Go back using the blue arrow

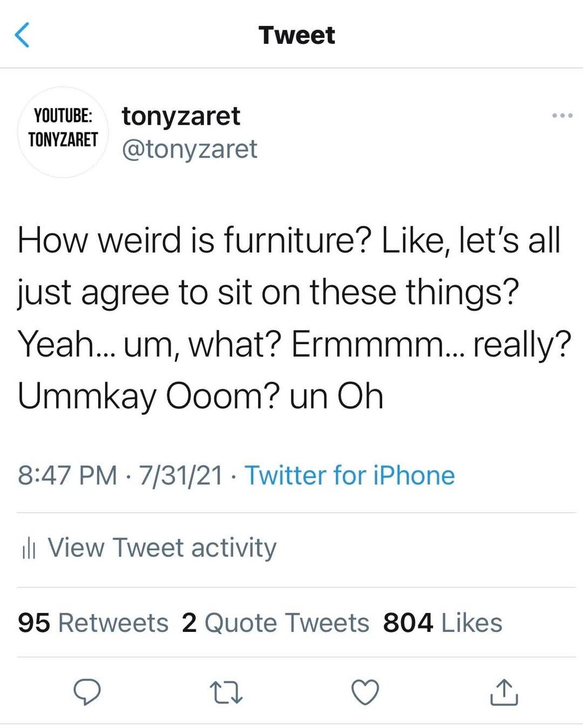pos(22,36)
